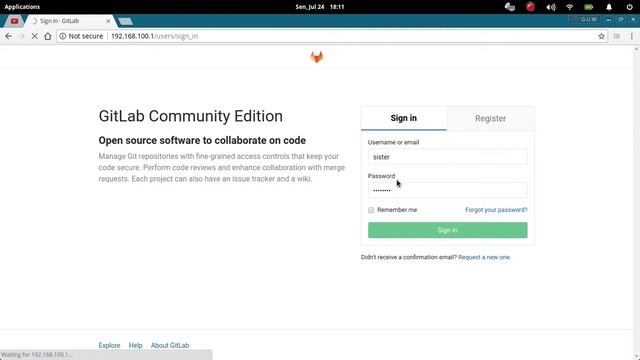
Task: Click the GitLab Community Edition heading
Action: pos(191,116)
